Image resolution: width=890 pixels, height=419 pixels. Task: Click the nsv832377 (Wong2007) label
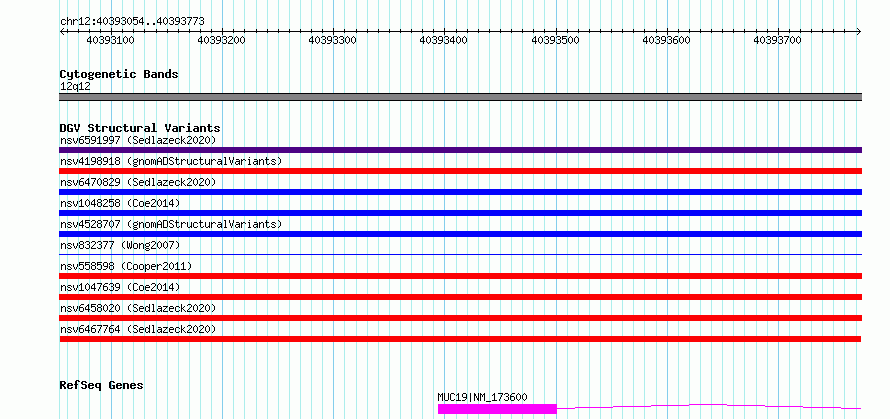pos(120,245)
